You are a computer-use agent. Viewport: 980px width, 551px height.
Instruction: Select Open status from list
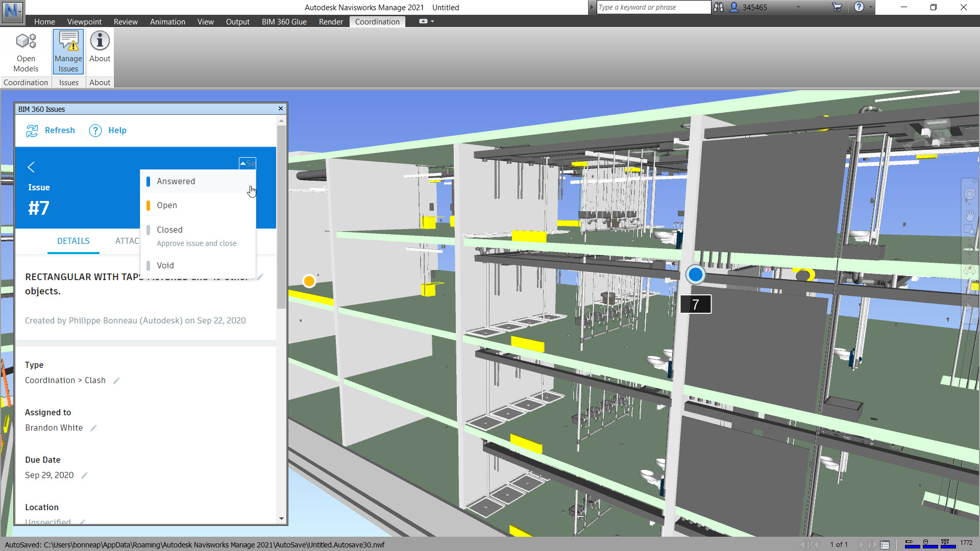(167, 205)
